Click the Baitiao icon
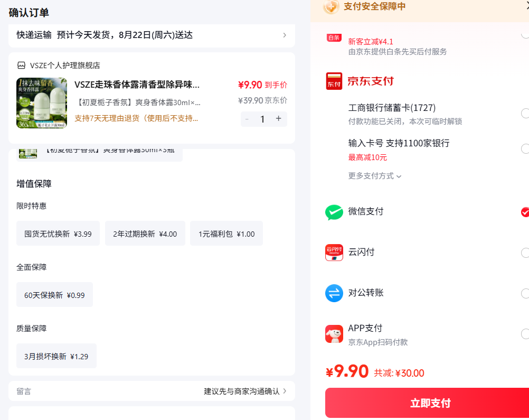Screen dimensions: 529x420 [x=334, y=38]
